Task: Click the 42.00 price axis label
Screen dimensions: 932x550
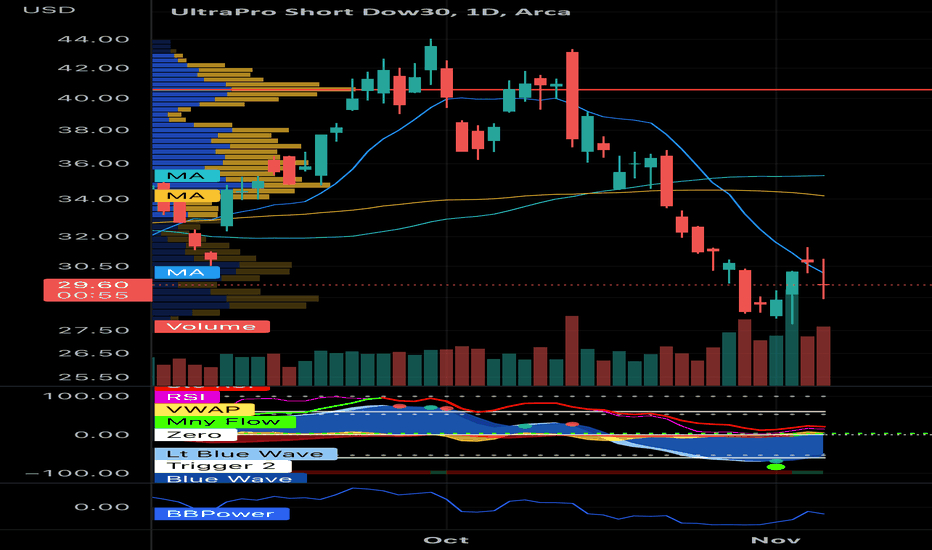Action: tap(93, 68)
